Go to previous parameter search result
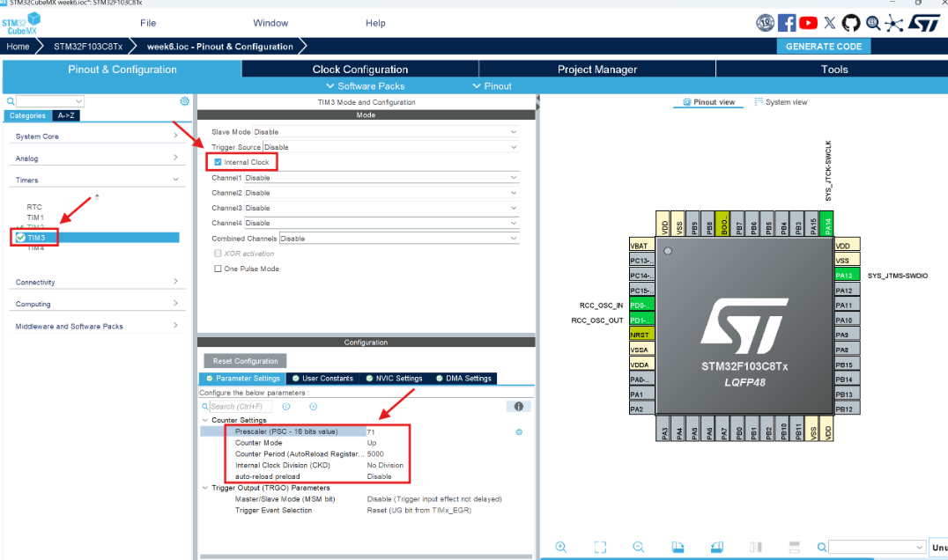948x560 pixels. [x=286, y=407]
